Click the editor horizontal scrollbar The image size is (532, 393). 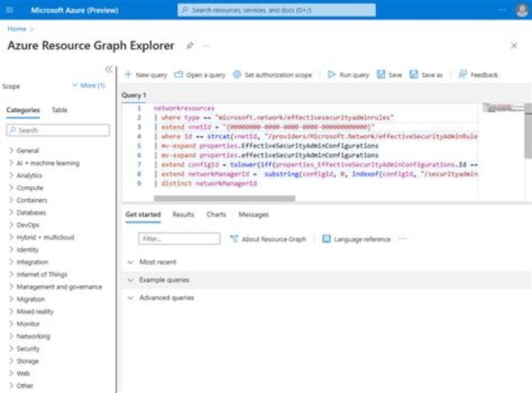click(x=225, y=199)
